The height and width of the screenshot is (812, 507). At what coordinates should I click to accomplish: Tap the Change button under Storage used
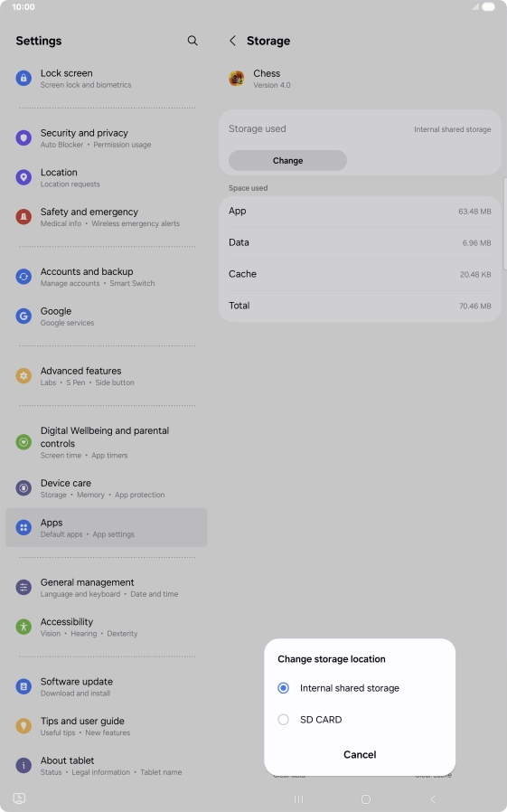[287, 161]
